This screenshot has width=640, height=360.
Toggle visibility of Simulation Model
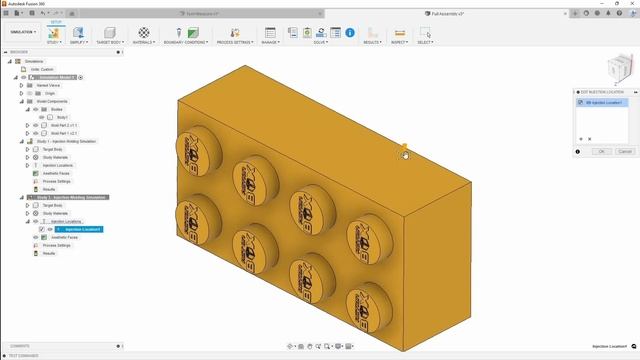(x=24, y=77)
